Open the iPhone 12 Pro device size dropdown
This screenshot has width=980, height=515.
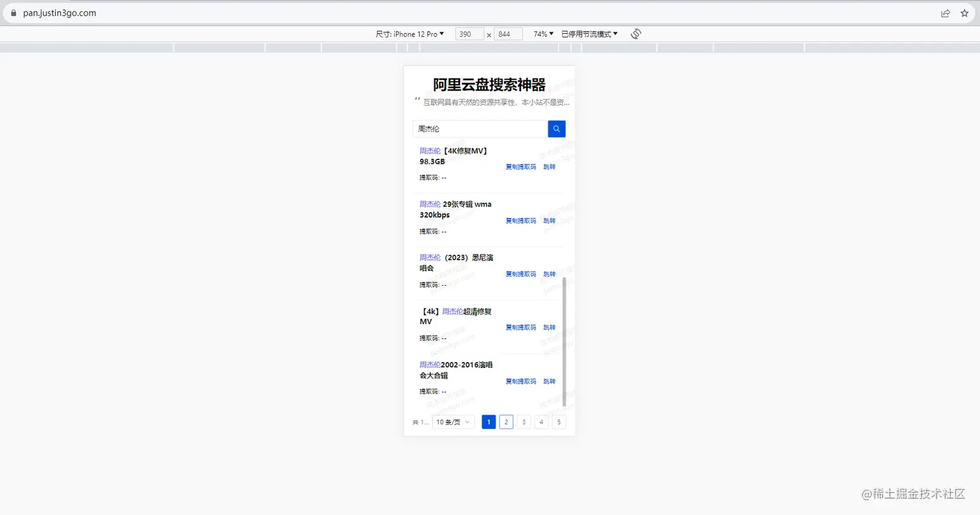[410, 34]
